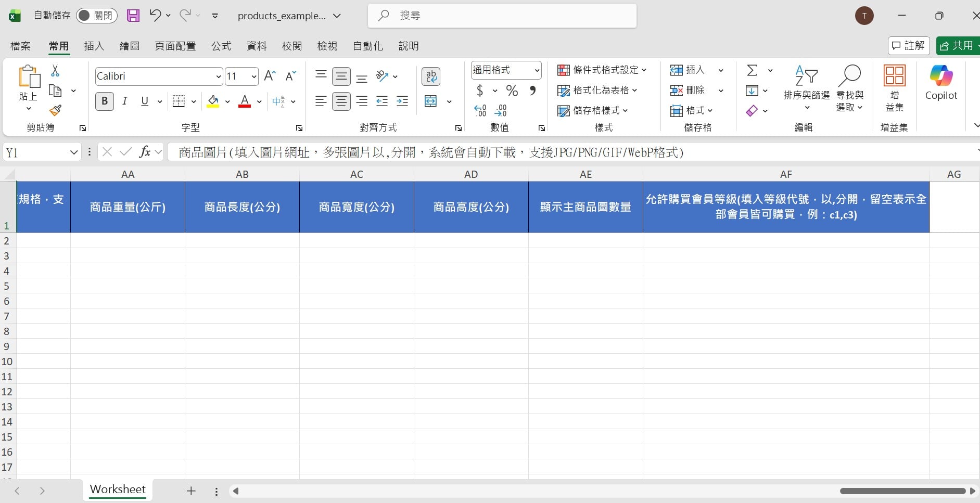Screen dimensions: 980x503
Task: Click the Percent Style icon
Action: [512, 91]
